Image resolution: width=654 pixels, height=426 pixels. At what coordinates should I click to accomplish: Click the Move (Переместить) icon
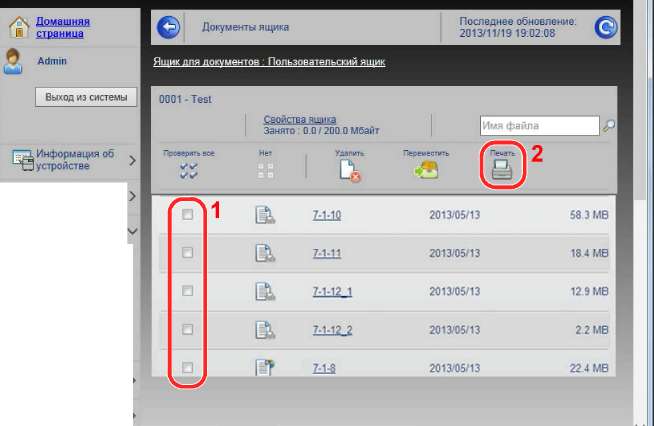(x=426, y=171)
